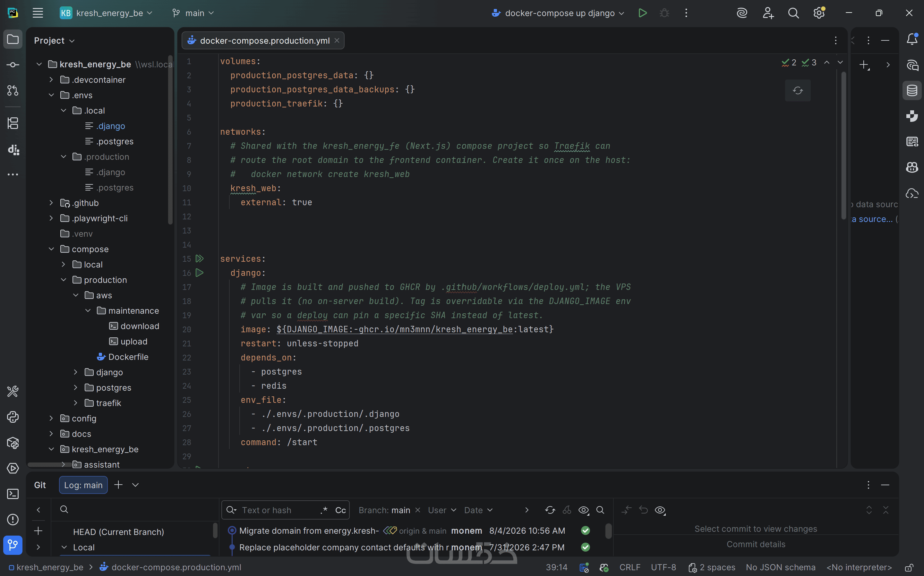Viewport: 924px width, 576px height.
Task: Toggle the Project tool window
Action: click(13, 39)
